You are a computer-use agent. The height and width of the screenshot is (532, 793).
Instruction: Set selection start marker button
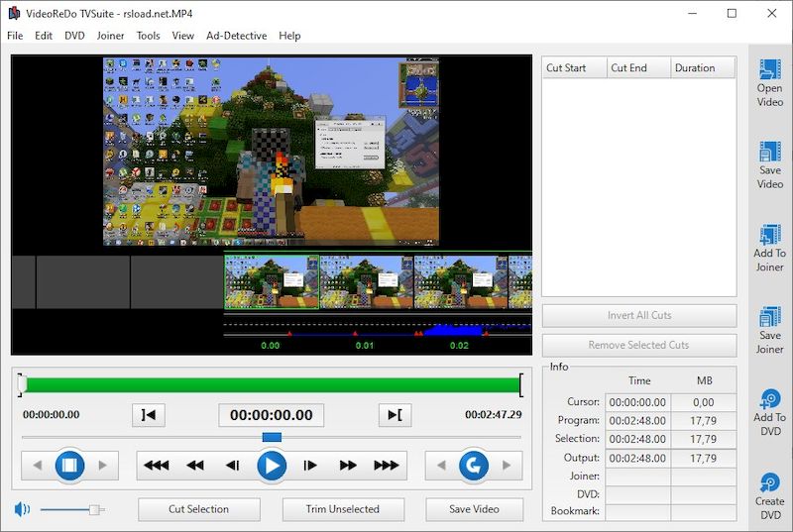tap(148, 415)
